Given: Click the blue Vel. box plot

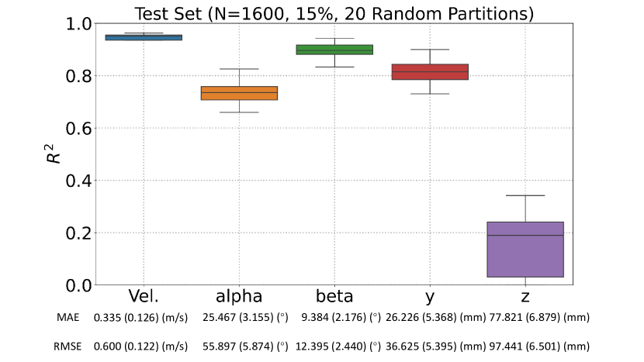Looking at the screenshot, I should coord(144,37).
